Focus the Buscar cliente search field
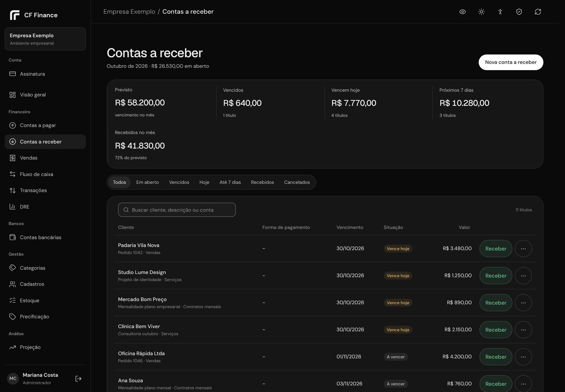Screen dimensions: 565x392 (177, 210)
